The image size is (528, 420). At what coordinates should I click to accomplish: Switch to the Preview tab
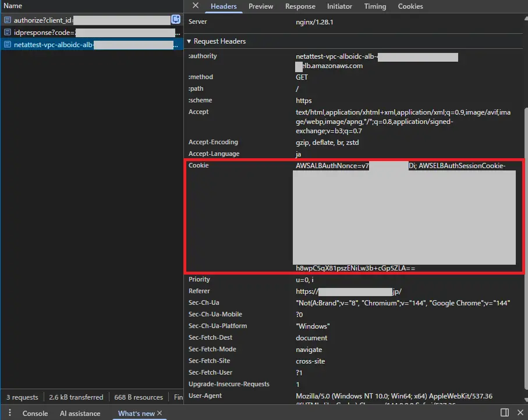pos(260,6)
